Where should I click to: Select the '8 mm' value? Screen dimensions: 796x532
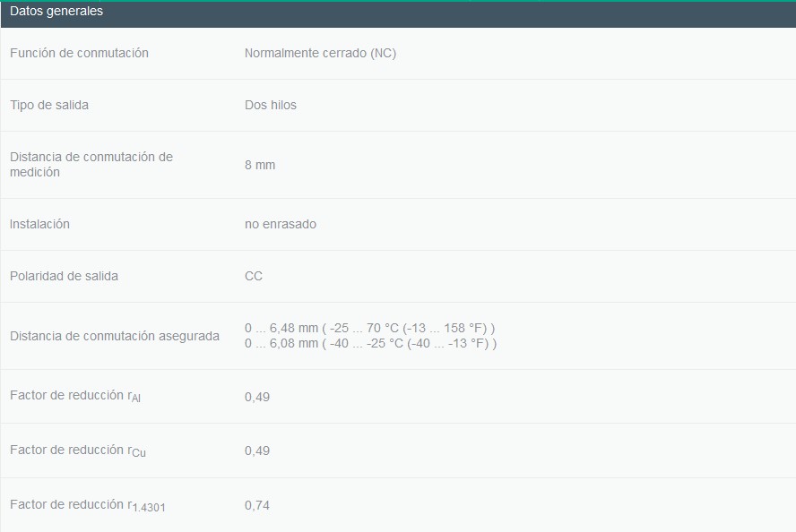[x=260, y=165]
